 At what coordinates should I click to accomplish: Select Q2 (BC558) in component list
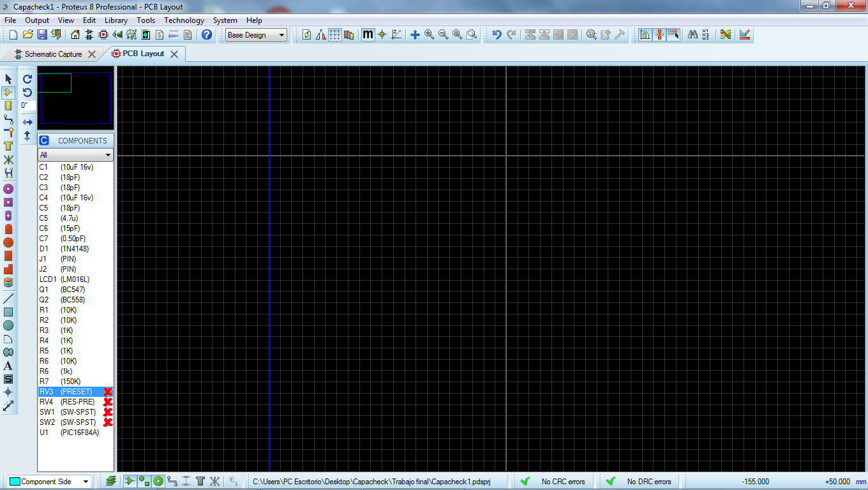75,300
